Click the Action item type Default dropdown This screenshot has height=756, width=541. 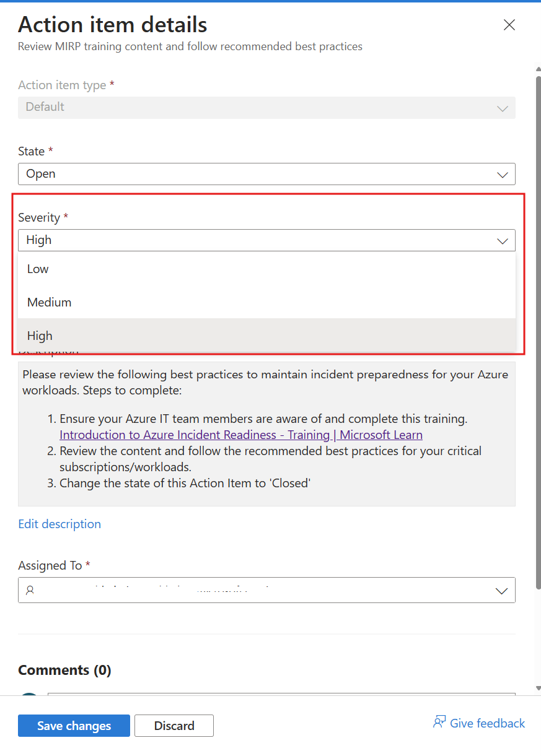coord(266,107)
